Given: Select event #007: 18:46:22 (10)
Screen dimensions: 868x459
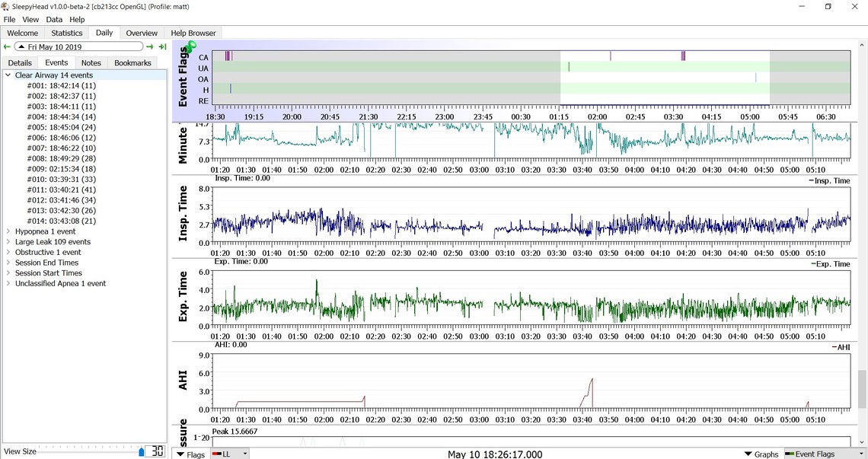Looking at the screenshot, I should pyautogui.click(x=62, y=148).
